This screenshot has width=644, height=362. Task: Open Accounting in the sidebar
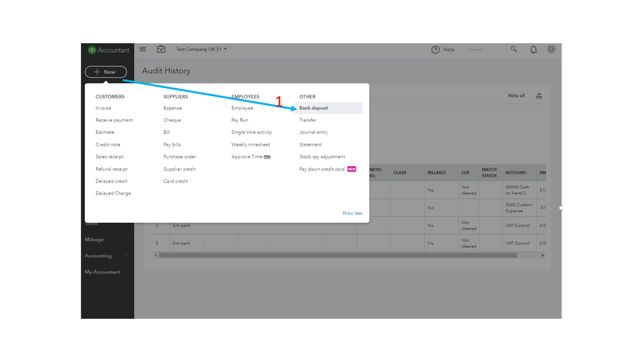click(x=98, y=256)
